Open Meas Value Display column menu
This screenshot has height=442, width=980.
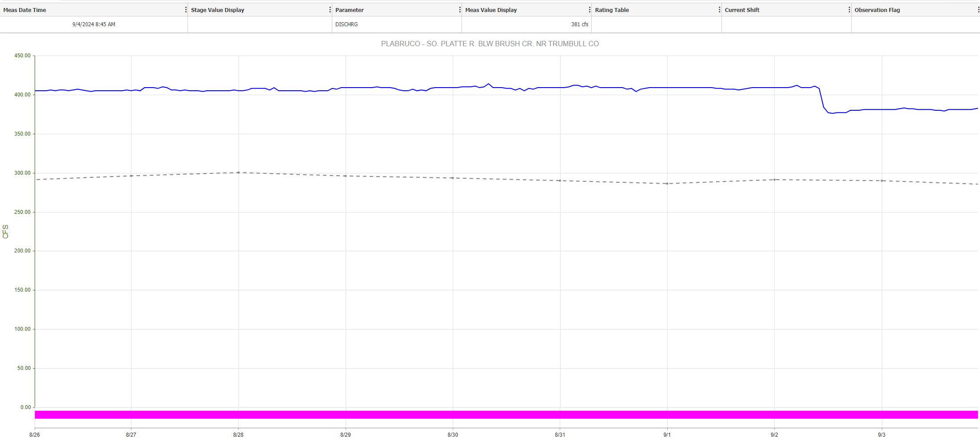590,10
